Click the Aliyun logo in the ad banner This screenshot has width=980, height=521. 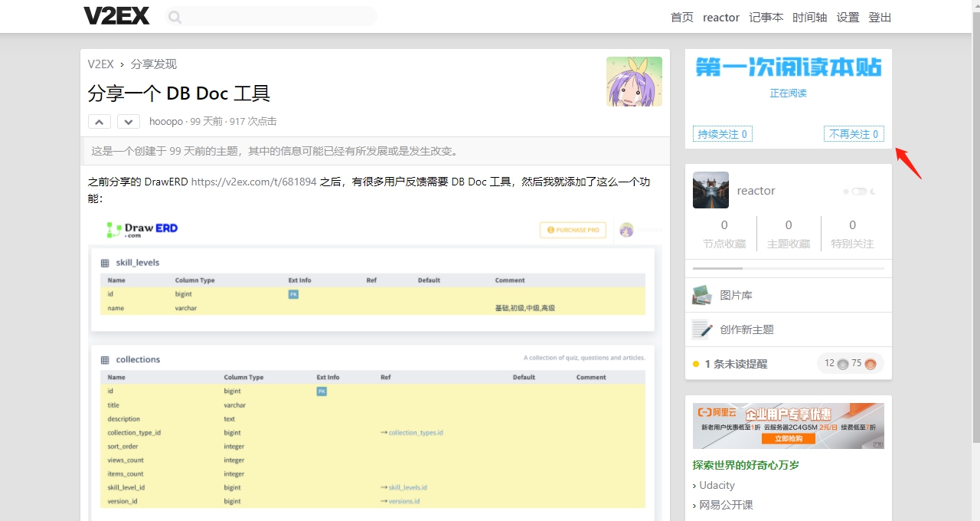click(717, 414)
